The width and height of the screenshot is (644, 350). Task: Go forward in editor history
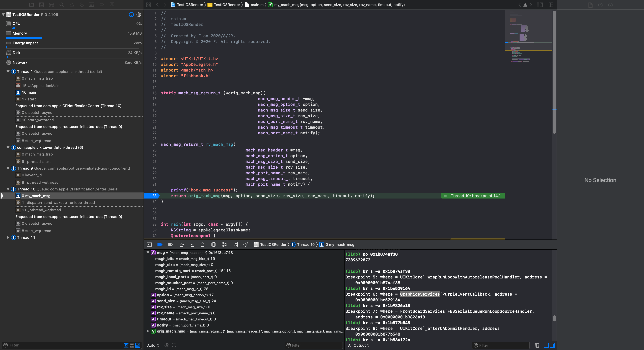(x=165, y=5)
